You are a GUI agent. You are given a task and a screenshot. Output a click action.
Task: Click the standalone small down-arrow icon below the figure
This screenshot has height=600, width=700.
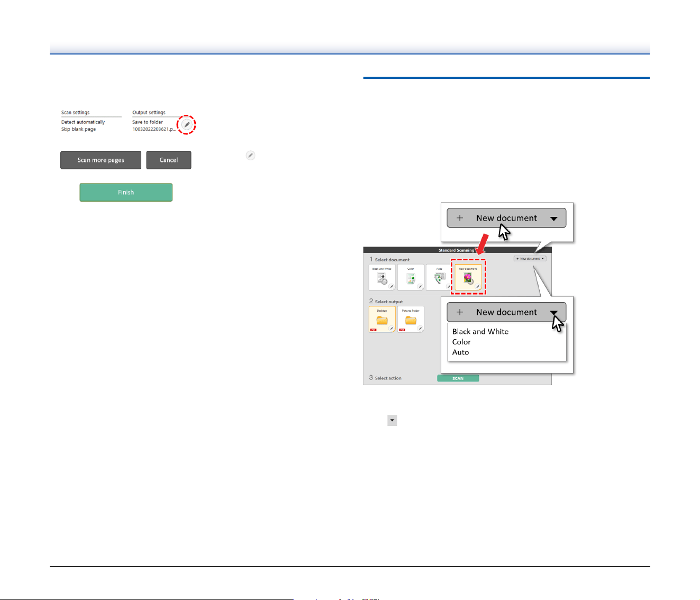pyautogui.click(x=392, y=420)
